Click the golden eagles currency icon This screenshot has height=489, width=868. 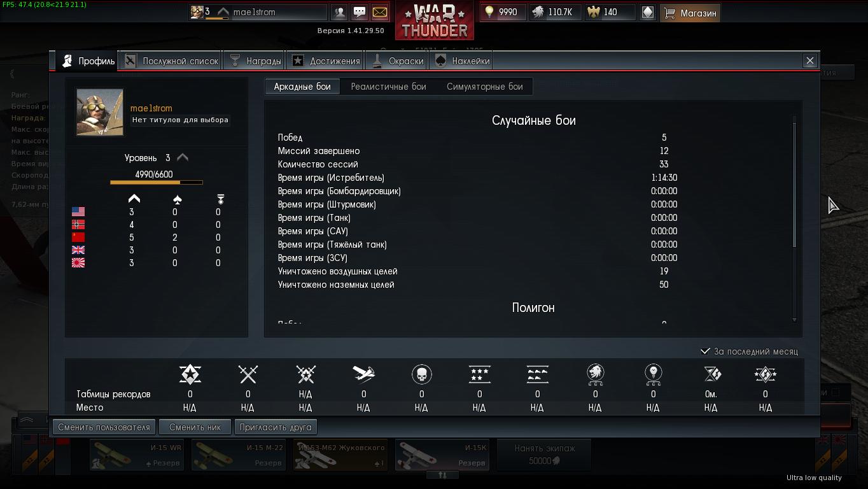594,12
